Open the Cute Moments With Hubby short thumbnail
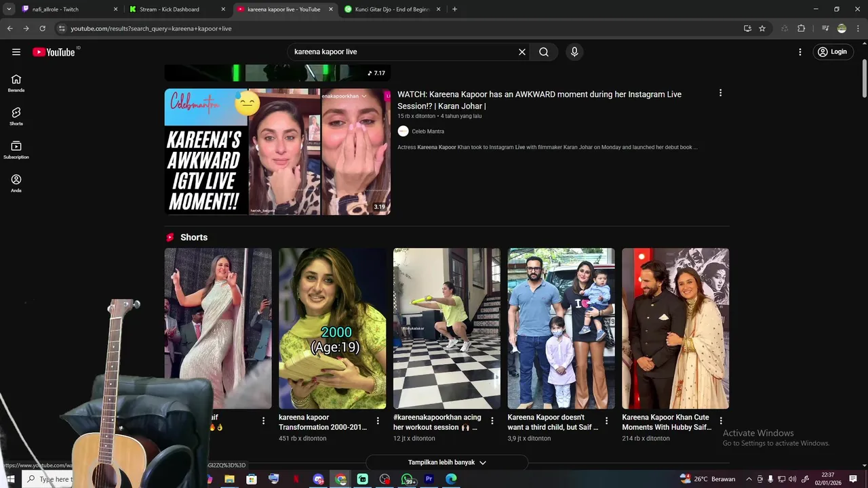The height and width of the screenshot is (488, 868). (675, 328)
